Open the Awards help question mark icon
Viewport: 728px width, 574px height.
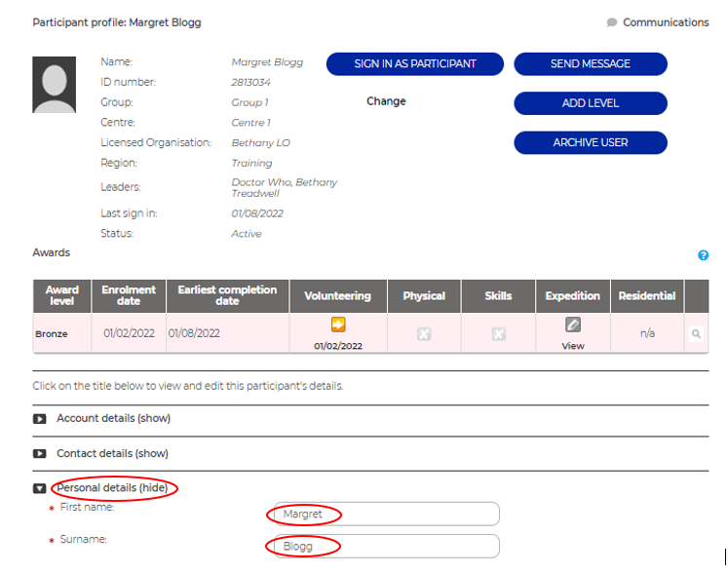(703, 255)
